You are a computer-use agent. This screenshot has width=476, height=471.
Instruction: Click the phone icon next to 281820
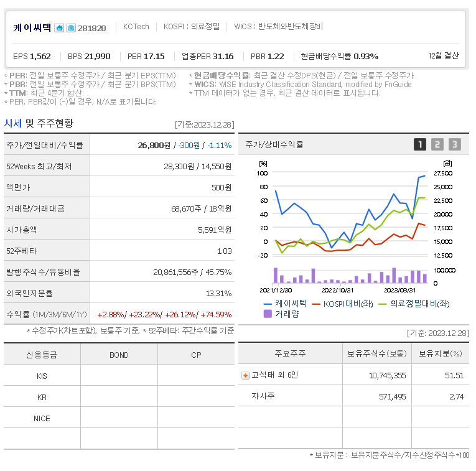(x=71, y=28)
